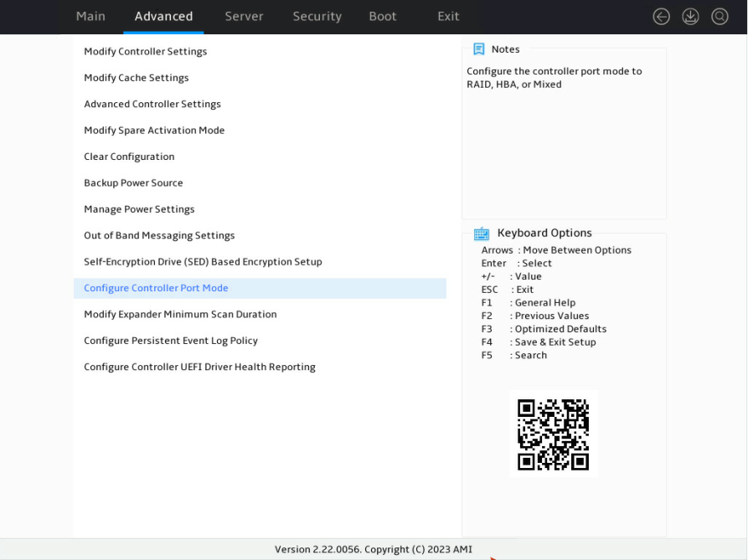Open the Boot tab
Viewport: 748px width, 560px height.
click(x=383, y=16)
